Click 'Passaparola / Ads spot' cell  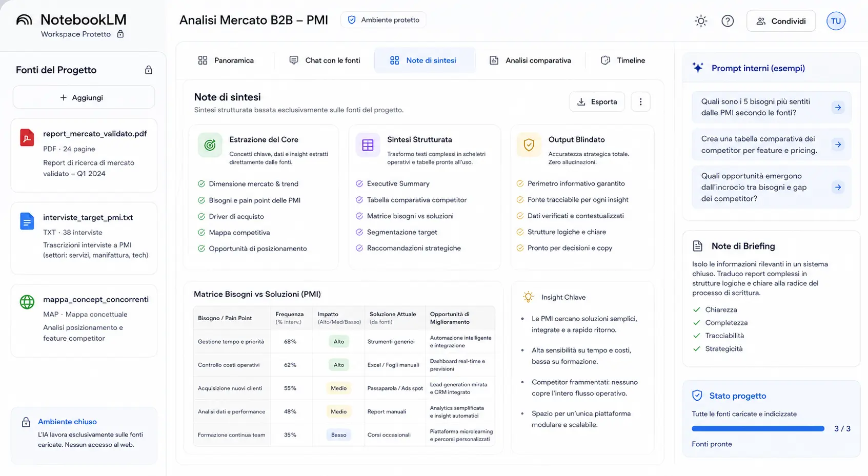coord(395,388)
